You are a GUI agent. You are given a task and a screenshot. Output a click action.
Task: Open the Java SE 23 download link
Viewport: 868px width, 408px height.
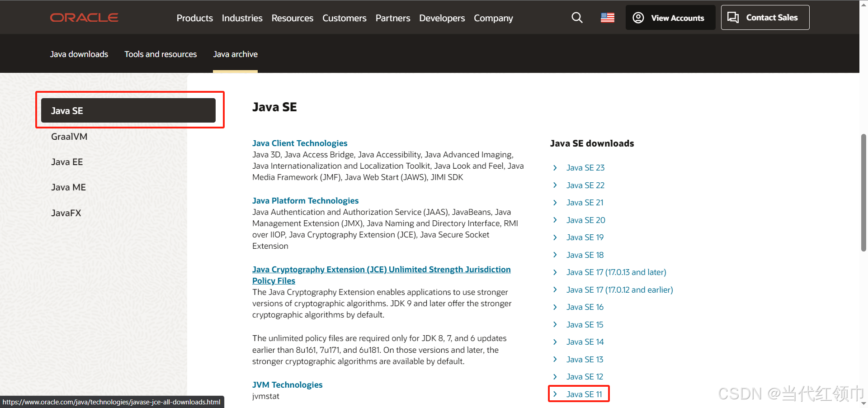pos(585,168)
